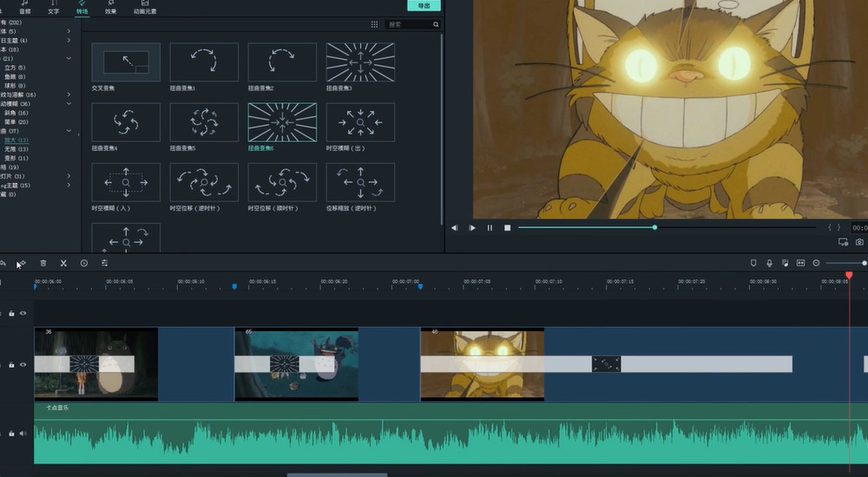Image resolution: width=868 pixels, height=477 pixels.
Task: Switch to the 文字 tab
Action: point(54,9)
